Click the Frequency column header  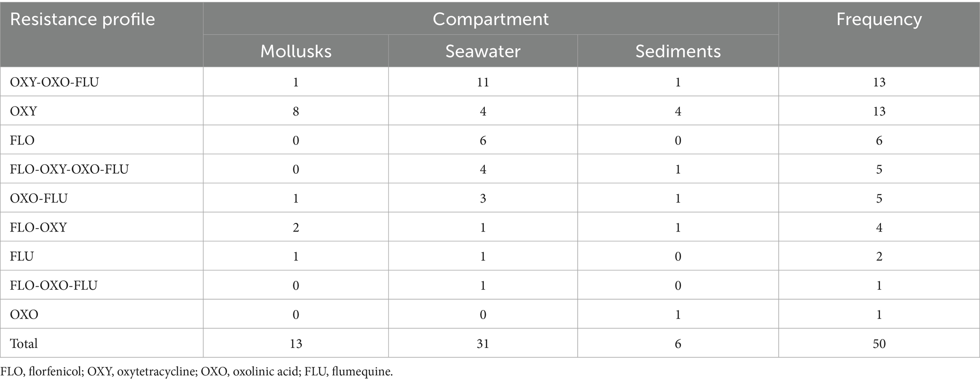879,19
